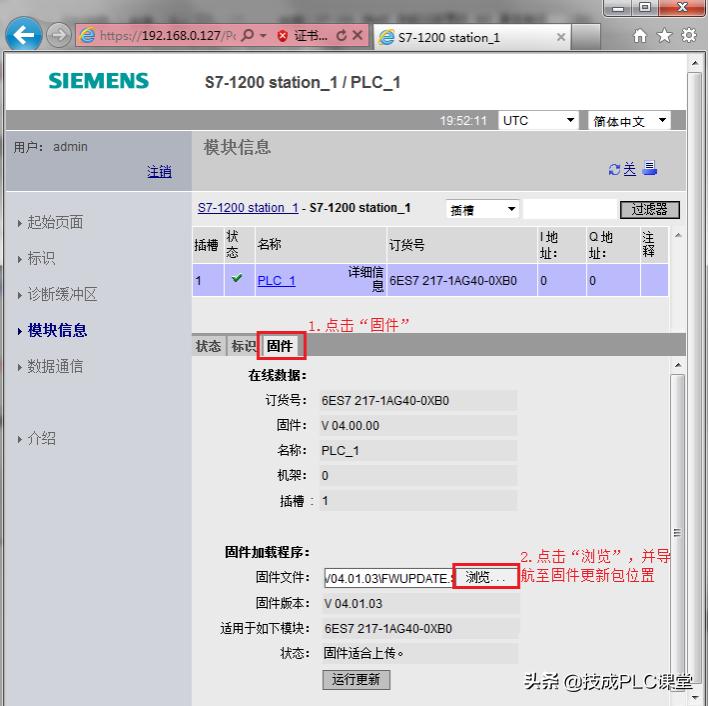The width and height of the screenshot is (709, 706).
Task: Open the 插槽 filter field dropdown
Action: point(482,209)
